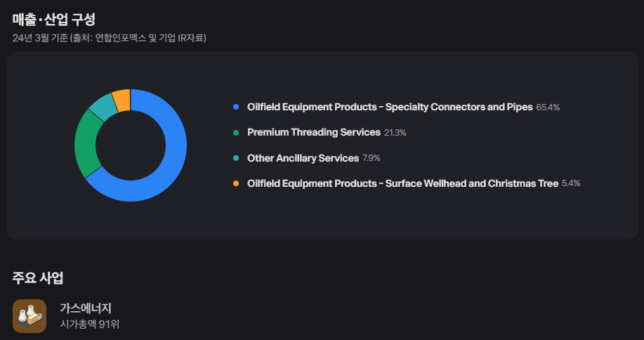Click orange legend dot for Surface Wellhead
This screenshot has height=340, width=644.
236,183
